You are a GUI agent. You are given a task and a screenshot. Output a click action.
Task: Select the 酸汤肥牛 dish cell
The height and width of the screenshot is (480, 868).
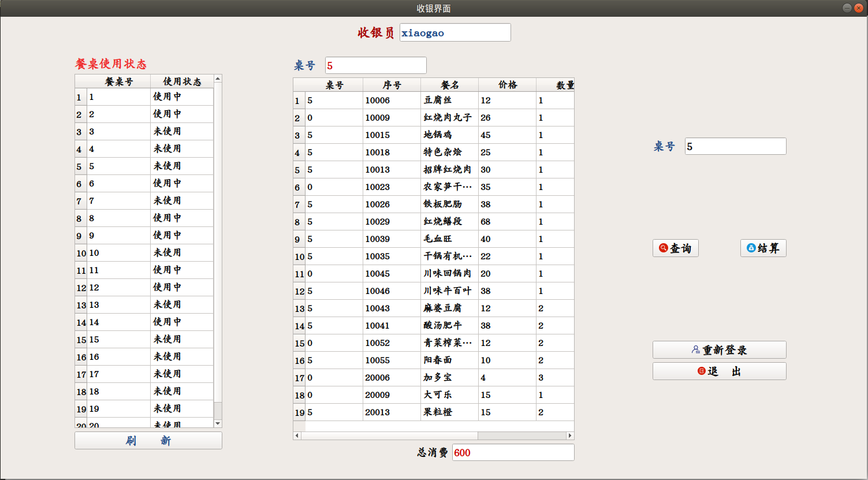click(x=450, y=326)
